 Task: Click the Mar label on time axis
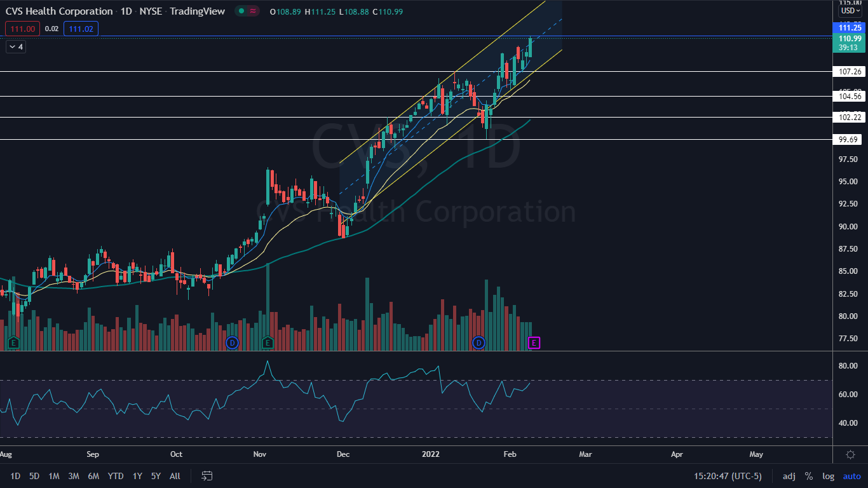point(585,454)
